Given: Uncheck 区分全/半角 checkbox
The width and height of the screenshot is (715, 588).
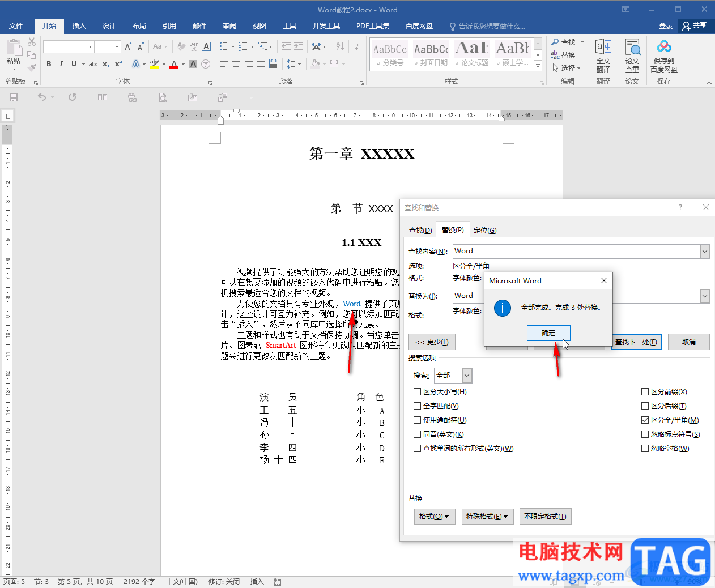Looking at the screenshot, I should (645, 420).
